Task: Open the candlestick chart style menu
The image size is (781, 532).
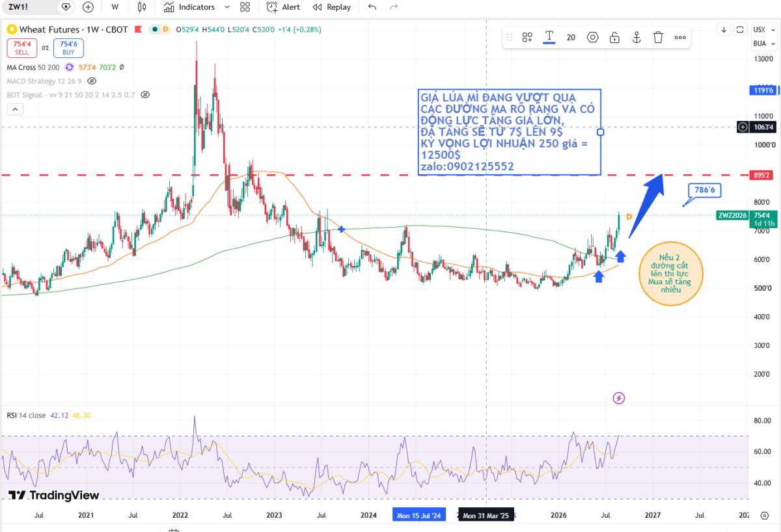Action: coord(142,7)
